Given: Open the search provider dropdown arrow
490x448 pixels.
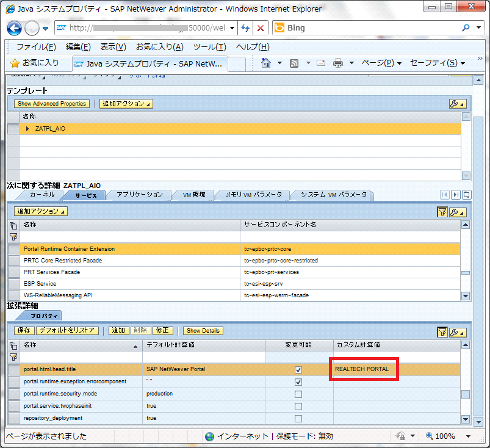Looking at the screenshot, I should point(479,28).
